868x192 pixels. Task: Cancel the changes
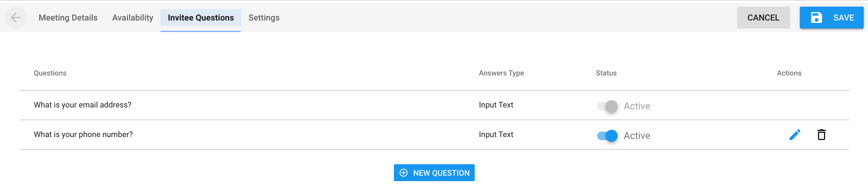point(763,18)
